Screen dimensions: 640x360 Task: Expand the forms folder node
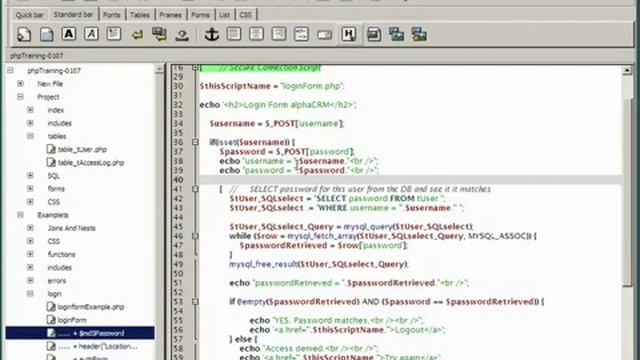click(x=30, y=189)
